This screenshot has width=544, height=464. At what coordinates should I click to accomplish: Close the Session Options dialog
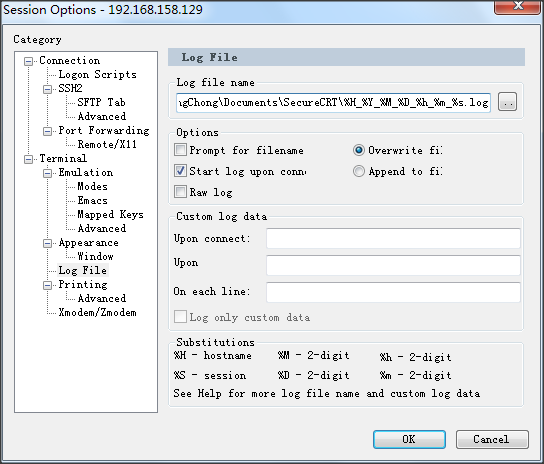pyautogui.click(x=517, y=6)
